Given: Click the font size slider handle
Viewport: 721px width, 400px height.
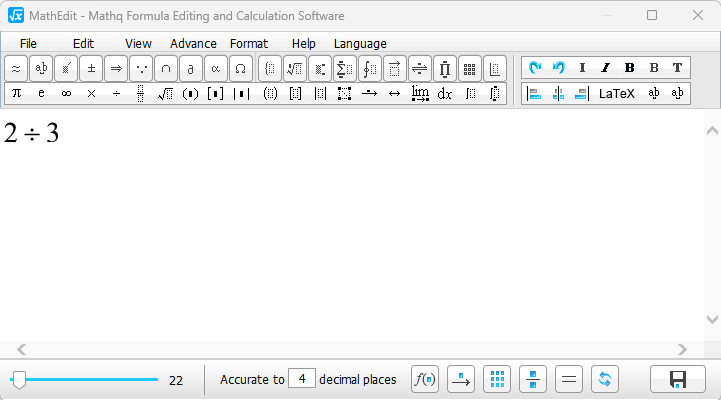Looking at the screenshot, I should click(19, 380).
